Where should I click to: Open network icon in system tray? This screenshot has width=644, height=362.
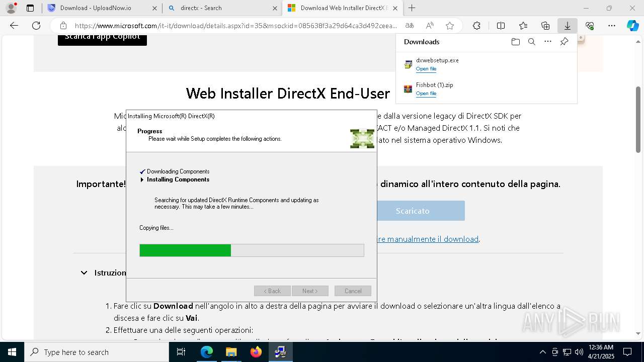(567, 352)
